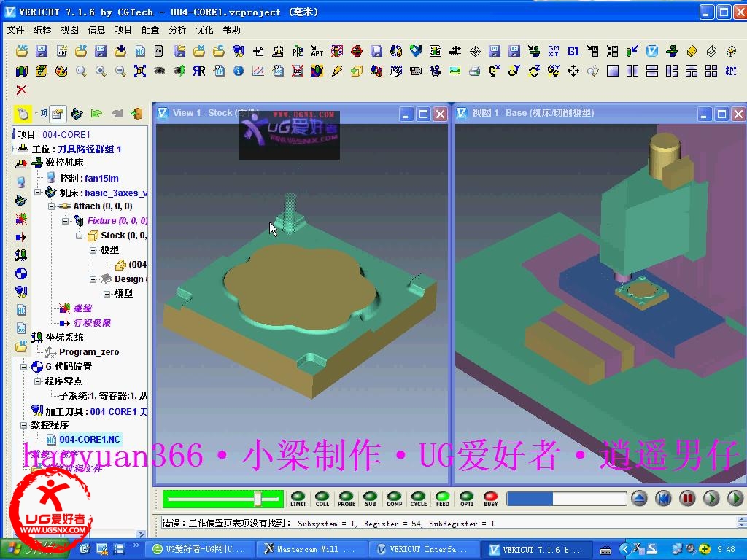Open the color palette icon

(x=61, y=71)
